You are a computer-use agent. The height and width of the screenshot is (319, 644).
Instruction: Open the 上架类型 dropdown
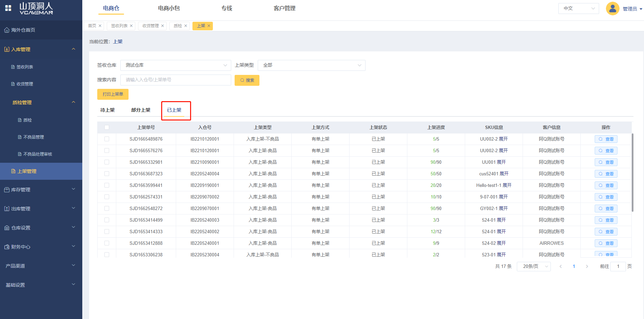(311, 65)
